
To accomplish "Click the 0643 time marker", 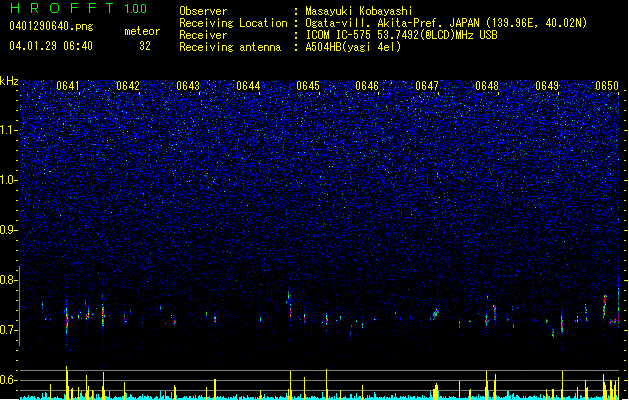I will [188, 86].
